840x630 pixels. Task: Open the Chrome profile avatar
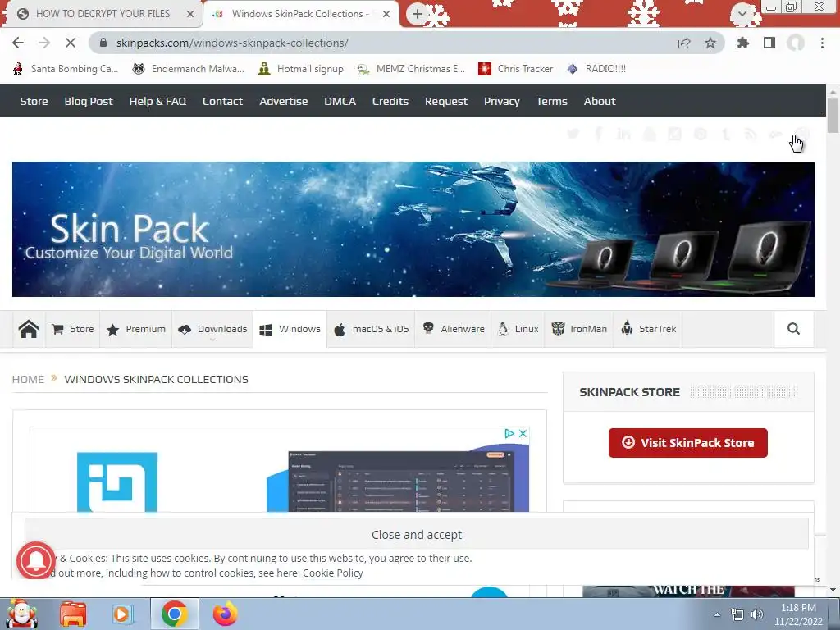click(x=796, y=43)
